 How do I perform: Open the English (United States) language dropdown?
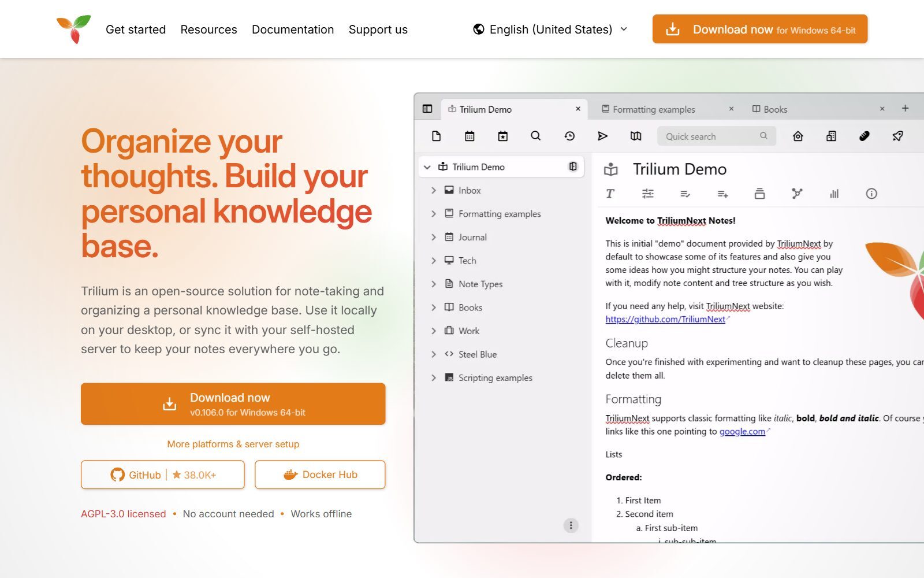[550, 29]
